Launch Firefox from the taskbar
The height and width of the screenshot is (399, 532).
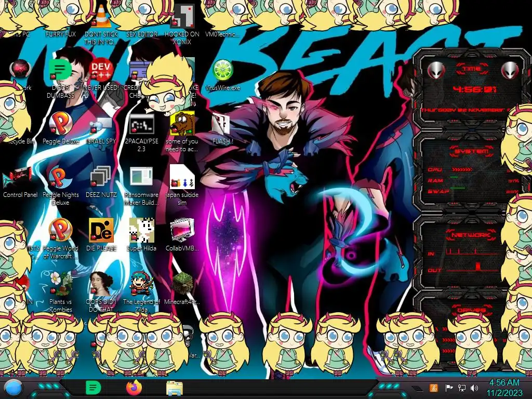tap(134, 388)
